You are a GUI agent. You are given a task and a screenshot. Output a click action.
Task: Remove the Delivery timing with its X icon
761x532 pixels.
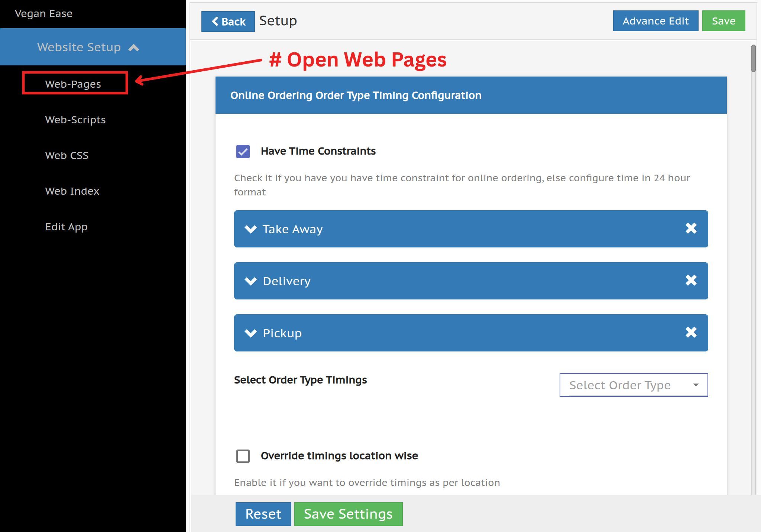pyautogui.click(x=691, y=280)
